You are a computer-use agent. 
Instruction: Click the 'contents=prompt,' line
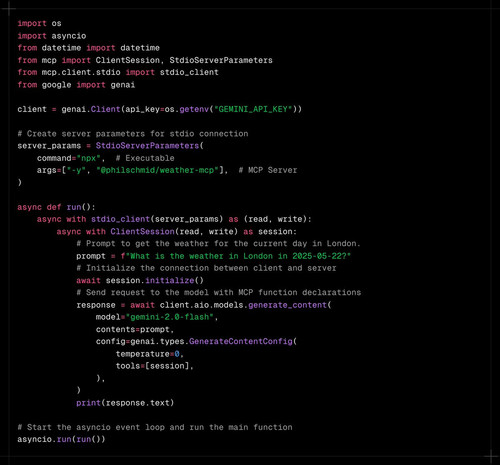point(135,329)
